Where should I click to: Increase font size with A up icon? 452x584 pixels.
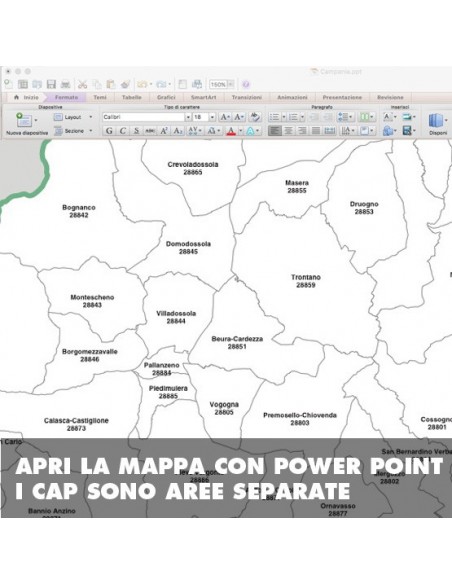pyautogui.click(x=225, y=117)
